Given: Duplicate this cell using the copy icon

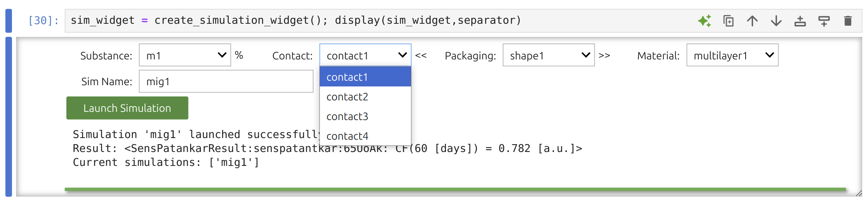Looking at the screenshot, I should [728, 20].
